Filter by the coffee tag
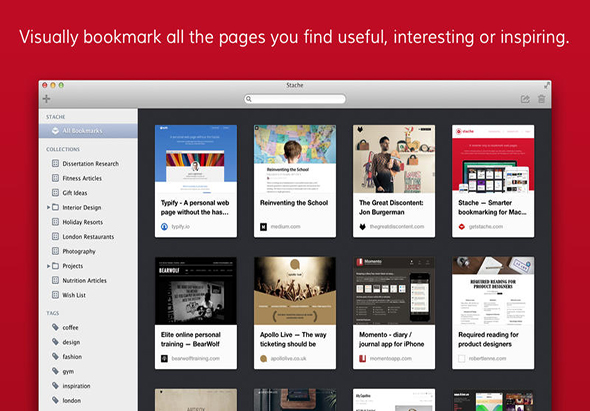Image resolution: width=590 pixels, height=411 pixels. (x=88, y=327)
